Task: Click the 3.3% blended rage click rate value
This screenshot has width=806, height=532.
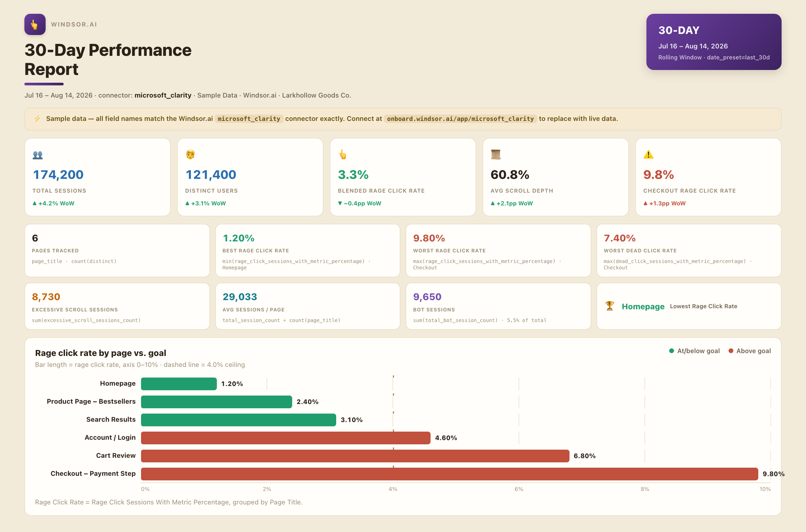Action: [x=353, y=175]
